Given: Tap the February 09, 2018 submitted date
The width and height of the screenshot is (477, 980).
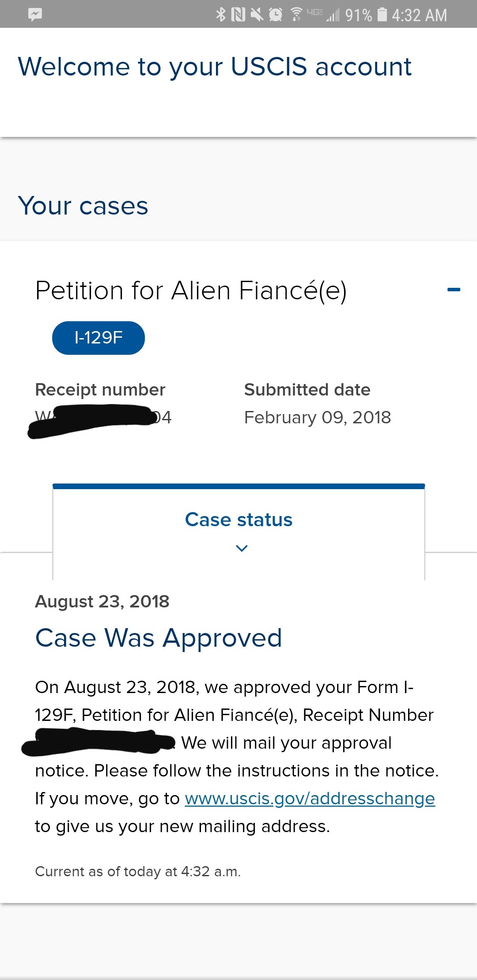Looking at the screenshot, I should click(x=318, y=417).
